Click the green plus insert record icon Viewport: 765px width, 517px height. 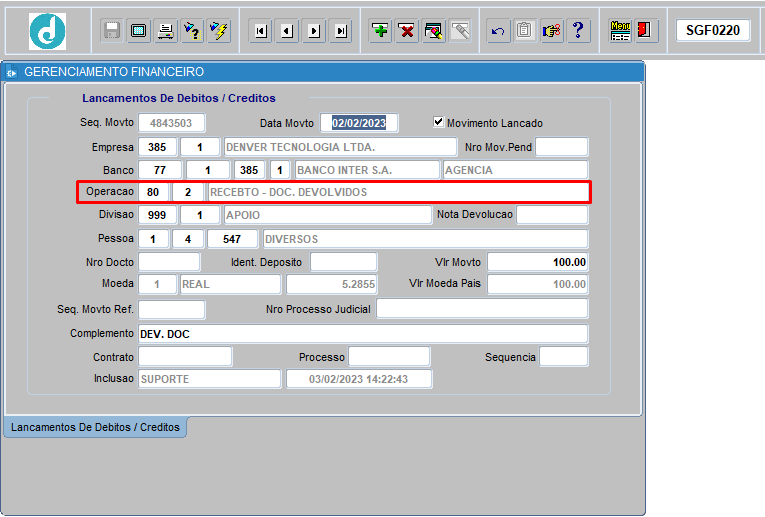point(380,31)
